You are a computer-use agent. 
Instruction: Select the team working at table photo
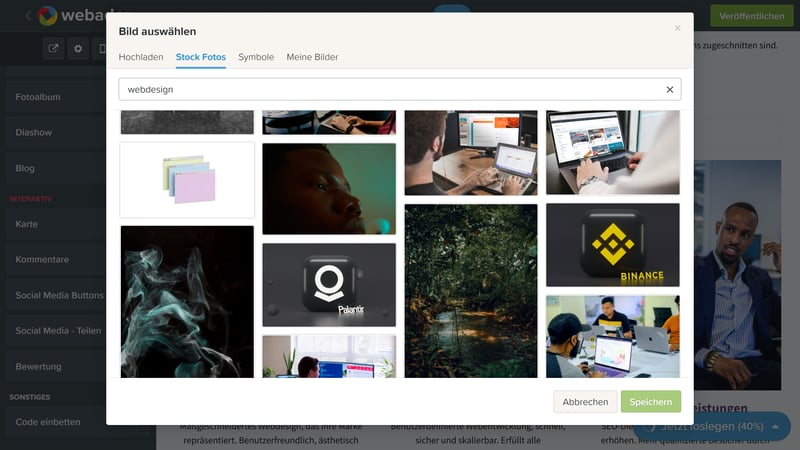click(613, 337)
